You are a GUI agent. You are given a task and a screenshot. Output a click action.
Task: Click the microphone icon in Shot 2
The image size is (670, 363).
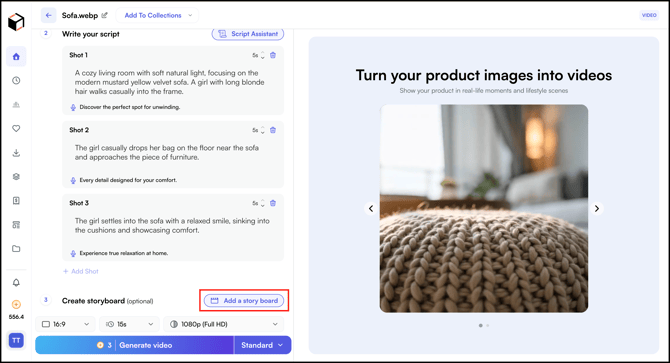tap(73, 180)
